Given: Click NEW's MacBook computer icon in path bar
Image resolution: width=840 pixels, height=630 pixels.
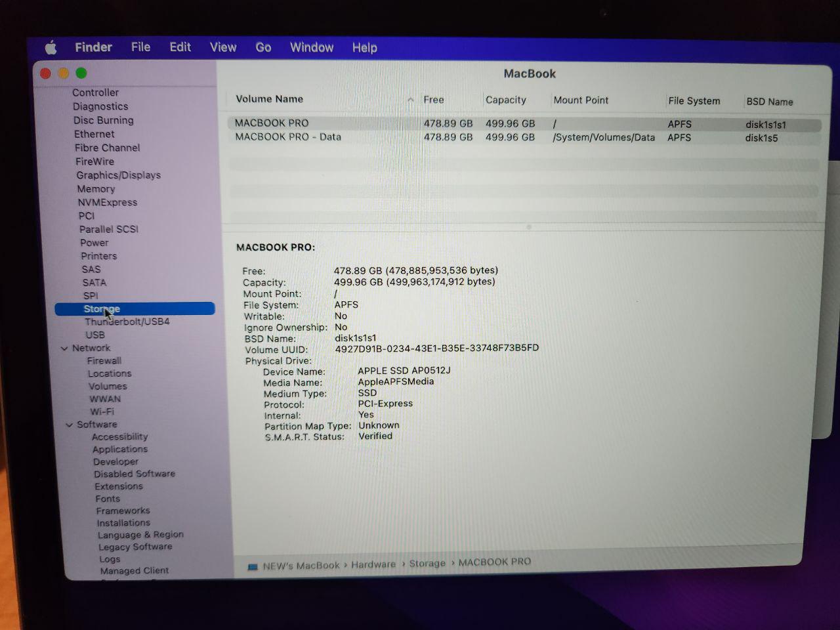Looking at the screenshot, I should tap(252, 566).
